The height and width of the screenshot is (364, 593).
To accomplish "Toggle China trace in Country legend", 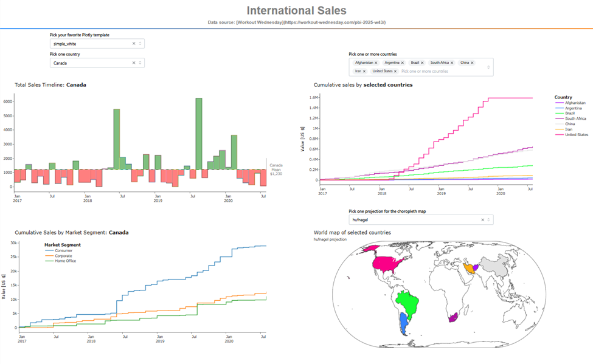I will [x=565, y=124].
